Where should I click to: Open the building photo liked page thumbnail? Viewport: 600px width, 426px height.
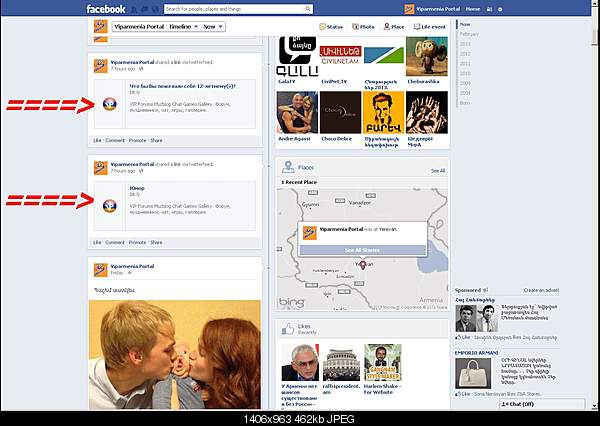(341, 362)
